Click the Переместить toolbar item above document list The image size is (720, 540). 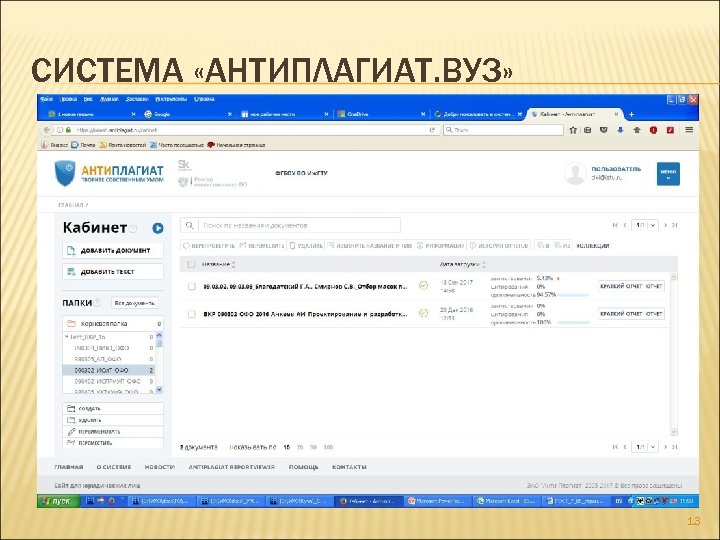click(x=262, y=245)
